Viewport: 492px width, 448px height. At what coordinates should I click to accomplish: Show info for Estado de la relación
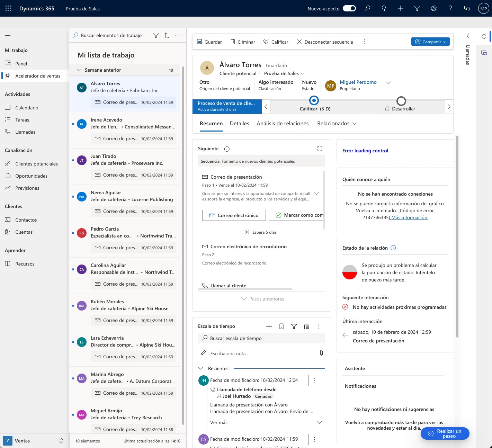(x=393, y=248)
